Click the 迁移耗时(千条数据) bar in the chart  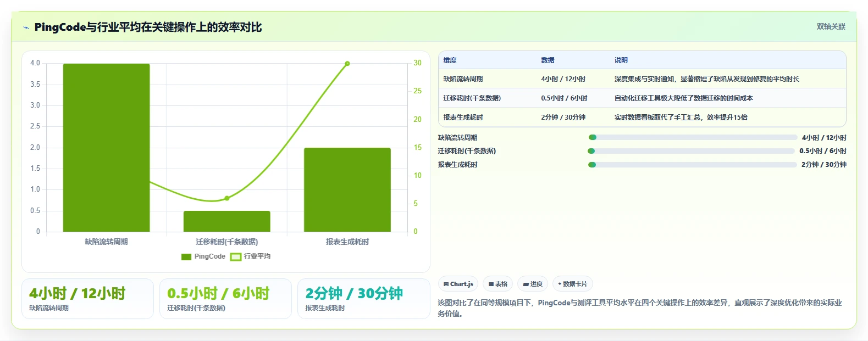[226, 221]
